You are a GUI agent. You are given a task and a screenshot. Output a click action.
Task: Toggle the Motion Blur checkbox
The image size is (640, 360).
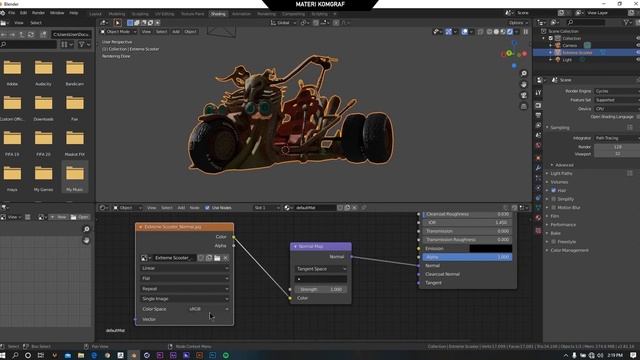(x=554, y=208)
